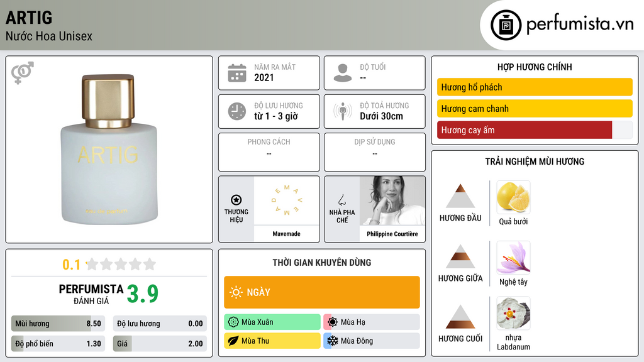
Task: Select the Mùa Hạ season box
Action: (372, 322)
